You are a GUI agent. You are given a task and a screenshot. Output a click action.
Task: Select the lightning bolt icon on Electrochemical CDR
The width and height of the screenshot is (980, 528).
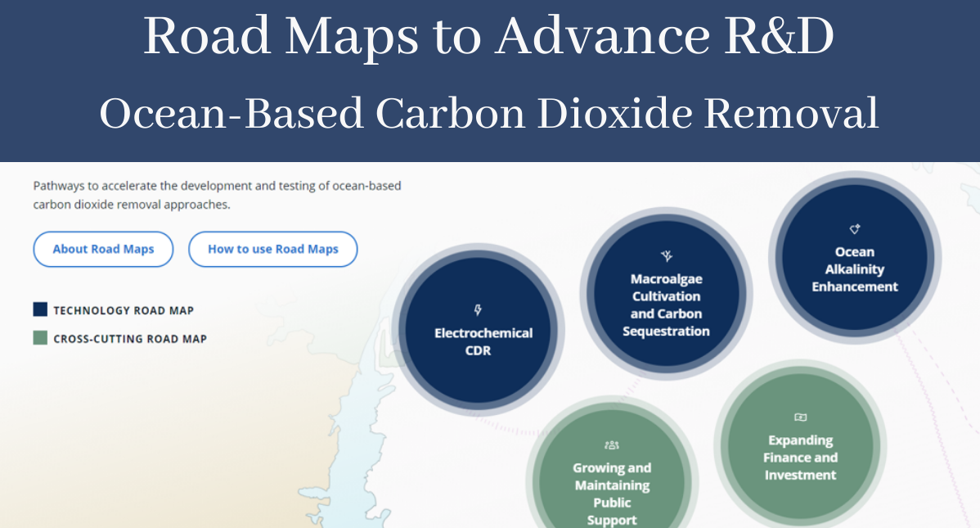tap(478, 309)
